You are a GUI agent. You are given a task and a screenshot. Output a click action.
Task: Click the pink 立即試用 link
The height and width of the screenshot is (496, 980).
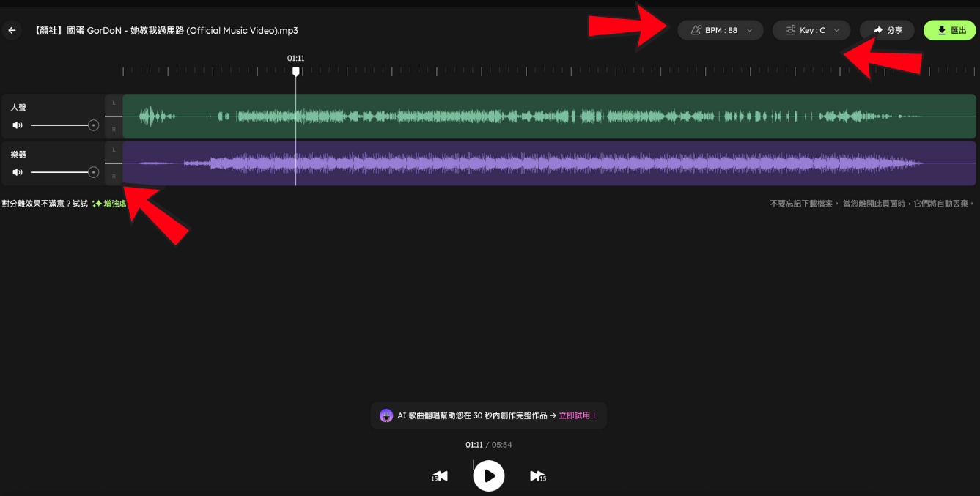tap(578, 415)
